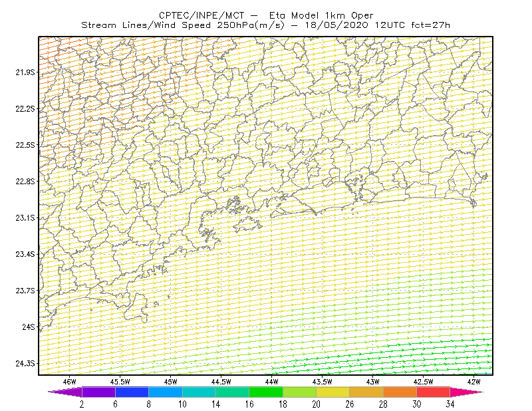This screenshot has height=411, width=532.
Task: Click the lime green segment between 18 and 20
Action: (x=300, y=392)
